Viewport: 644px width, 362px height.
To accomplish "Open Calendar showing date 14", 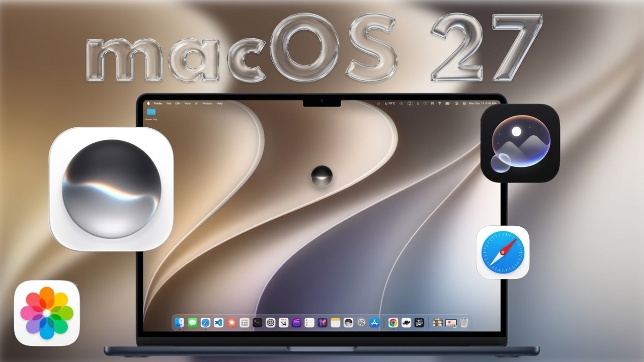I will (283, 323).
